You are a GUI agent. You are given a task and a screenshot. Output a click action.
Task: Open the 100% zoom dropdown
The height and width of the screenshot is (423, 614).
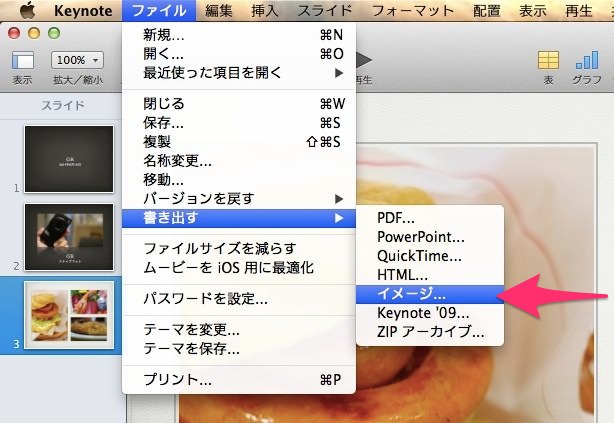coord(77,60)
